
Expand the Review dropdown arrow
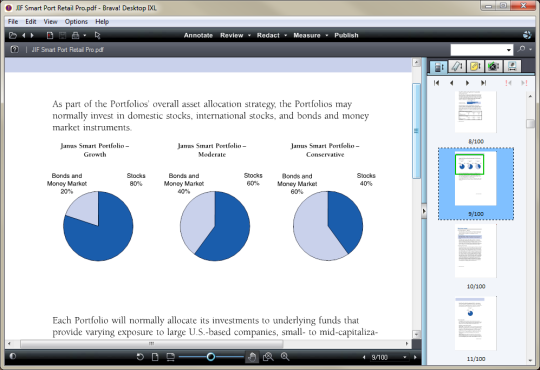click(x=249, y=35)
